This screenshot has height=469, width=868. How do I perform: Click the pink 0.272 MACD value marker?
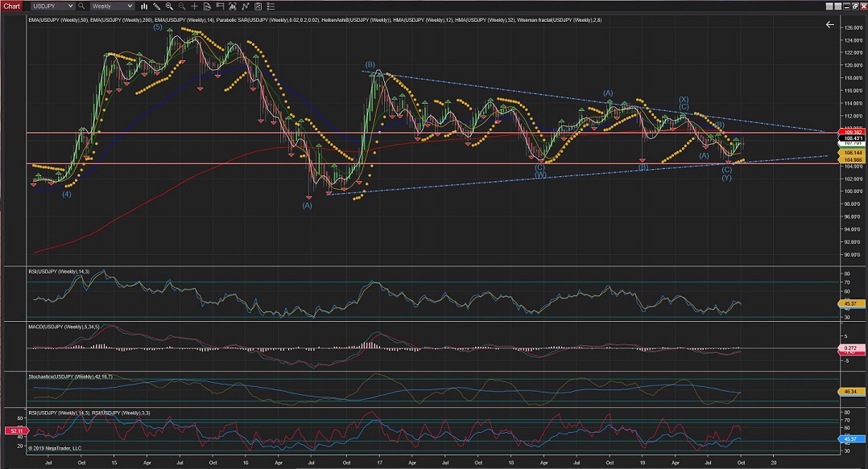tap(851, 348)
